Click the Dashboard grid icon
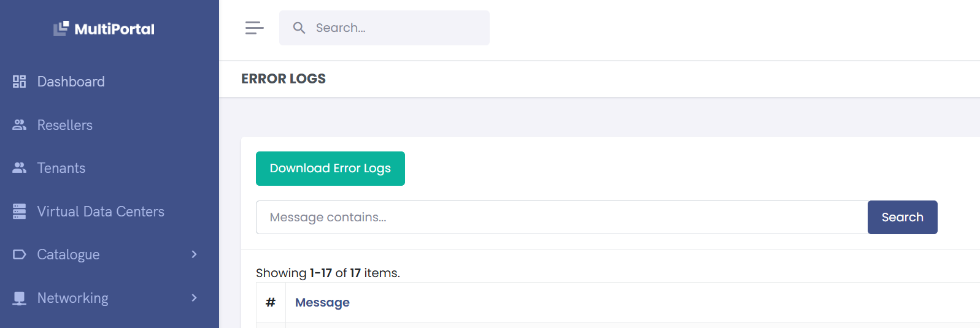 pyautogui.click(x=20, y=82)
